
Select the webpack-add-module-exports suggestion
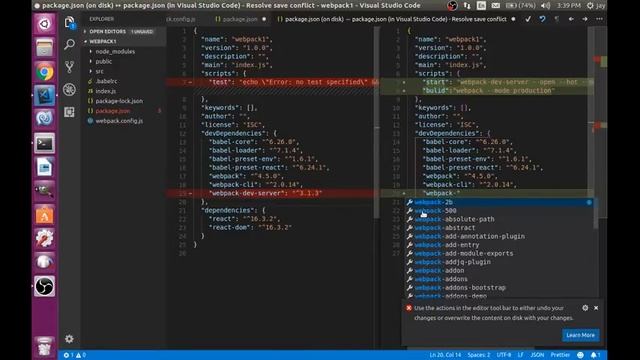[499, 254]
